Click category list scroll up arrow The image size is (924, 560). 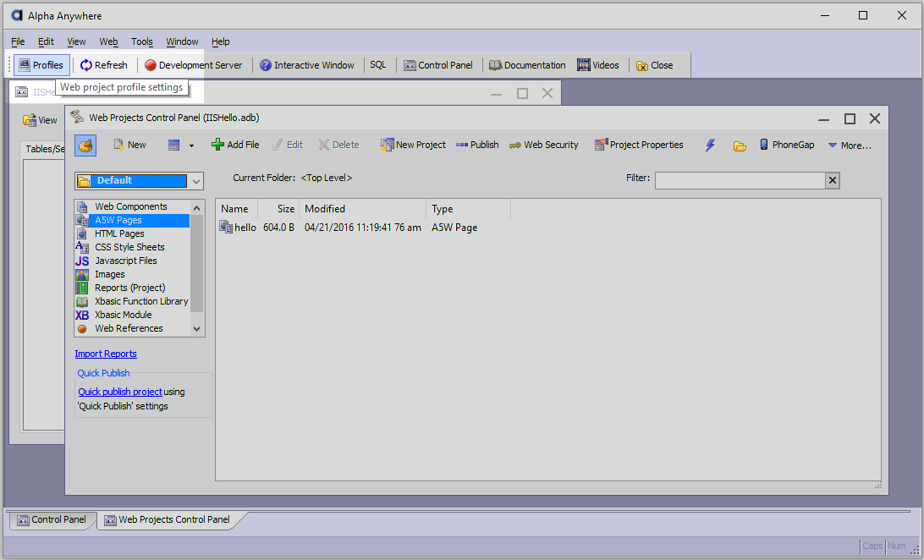tap(197, 208)
